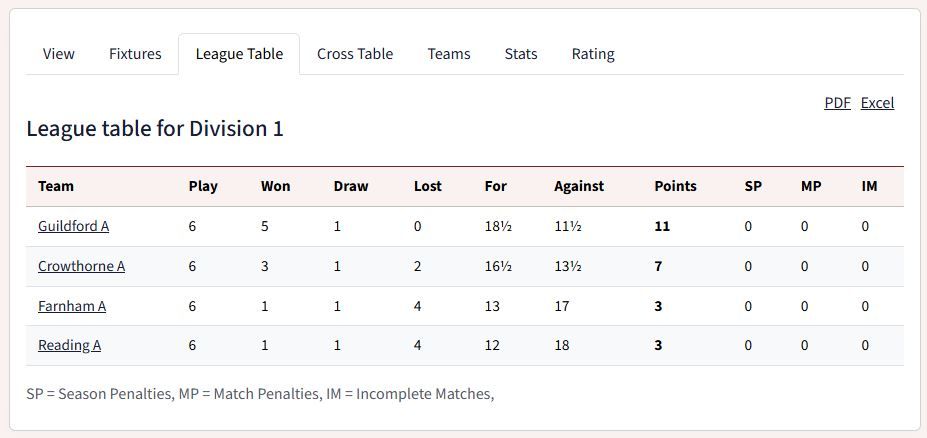927x438 pixels.
Task: Open the Crowthorne A team page
Action: [82, 266]
